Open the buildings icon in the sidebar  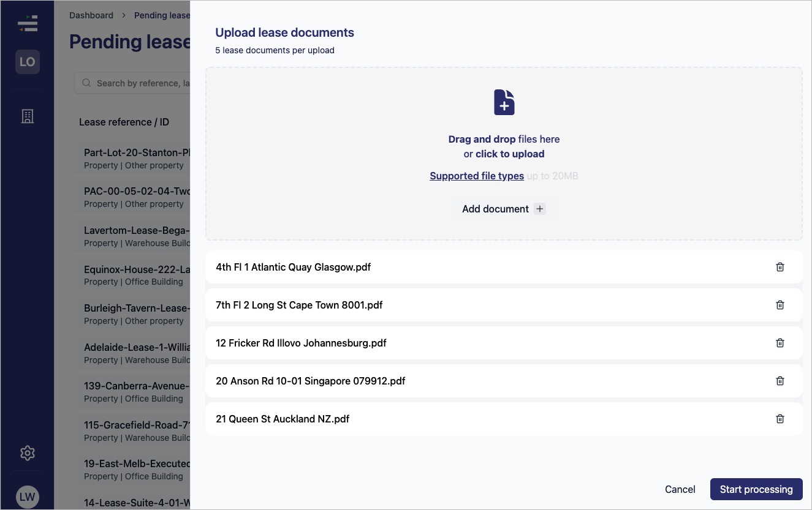click(x=27, y=116)
